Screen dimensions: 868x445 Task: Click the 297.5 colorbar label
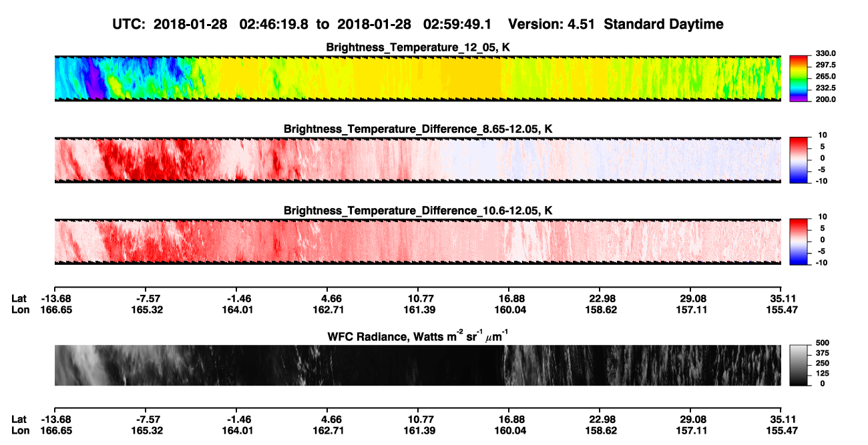[x=826, y=65]
